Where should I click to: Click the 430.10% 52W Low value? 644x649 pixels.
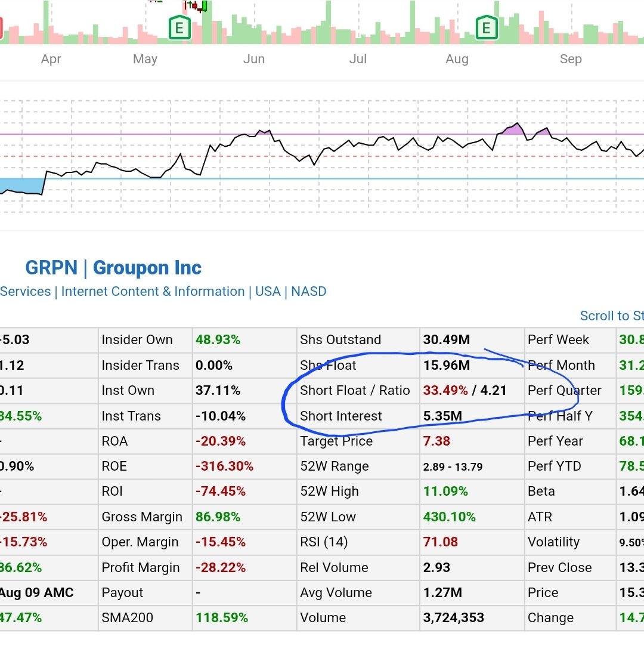[x=450, y=517]
